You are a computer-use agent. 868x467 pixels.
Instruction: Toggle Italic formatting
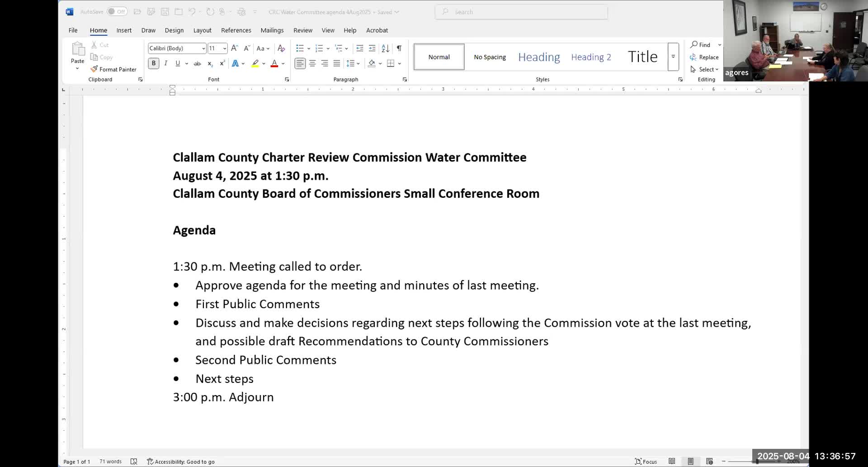point(166,63)
